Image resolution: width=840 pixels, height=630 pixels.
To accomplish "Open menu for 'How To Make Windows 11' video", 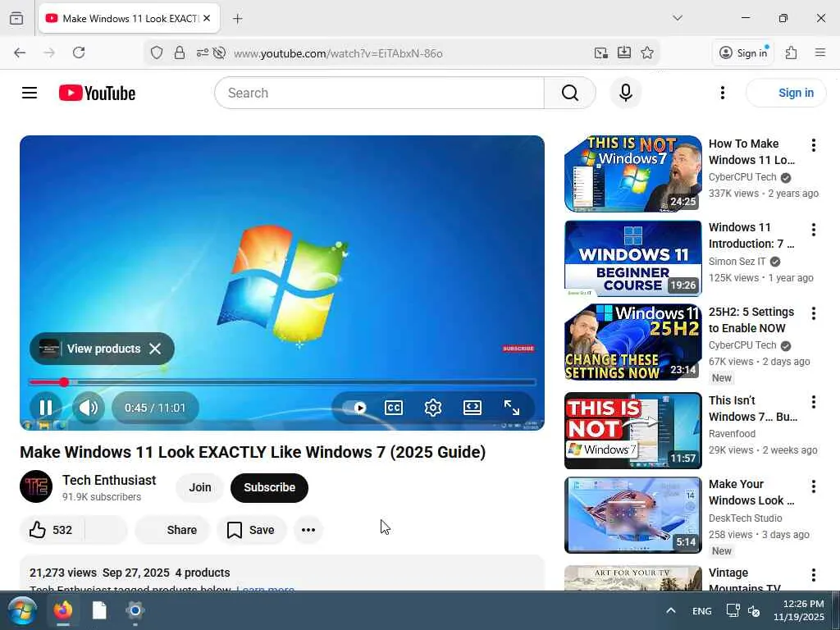I will coord(813,145).
